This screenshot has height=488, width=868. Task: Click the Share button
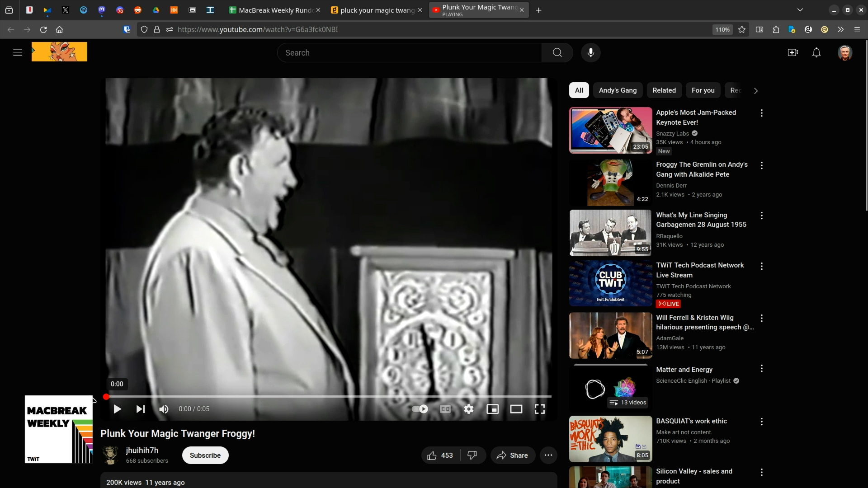tap(512, 455)
